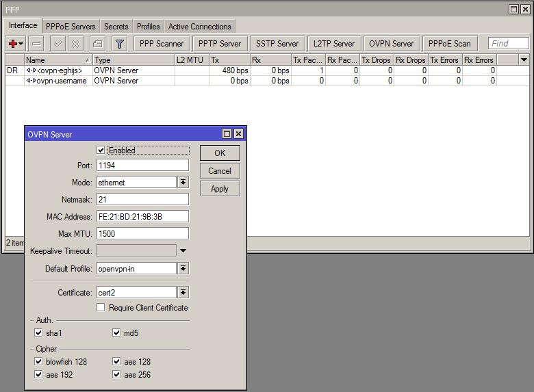Click the Enable checkmark toolbar icon
The image size is (534, 392).
[58, 44]
